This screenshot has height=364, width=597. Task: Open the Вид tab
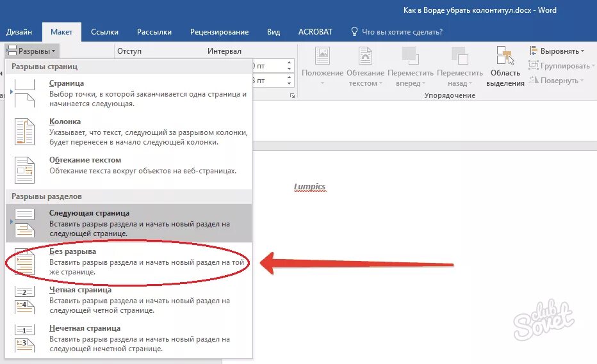274,32
